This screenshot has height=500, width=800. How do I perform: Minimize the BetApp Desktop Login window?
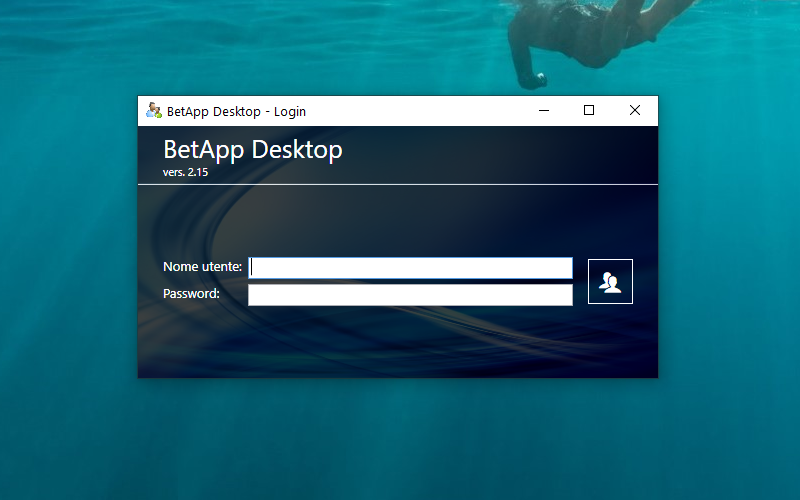[544, 111]
